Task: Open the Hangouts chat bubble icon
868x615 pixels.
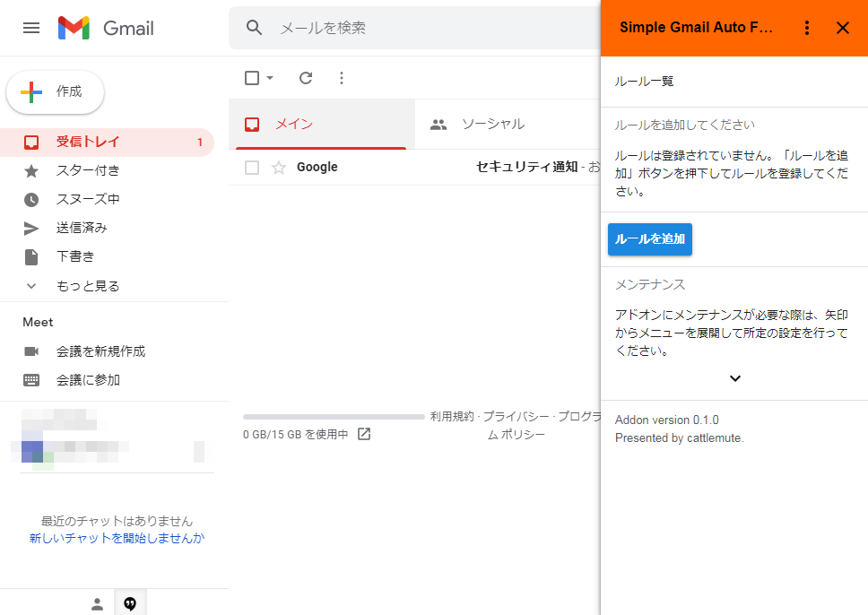Action: coord(130,603)
